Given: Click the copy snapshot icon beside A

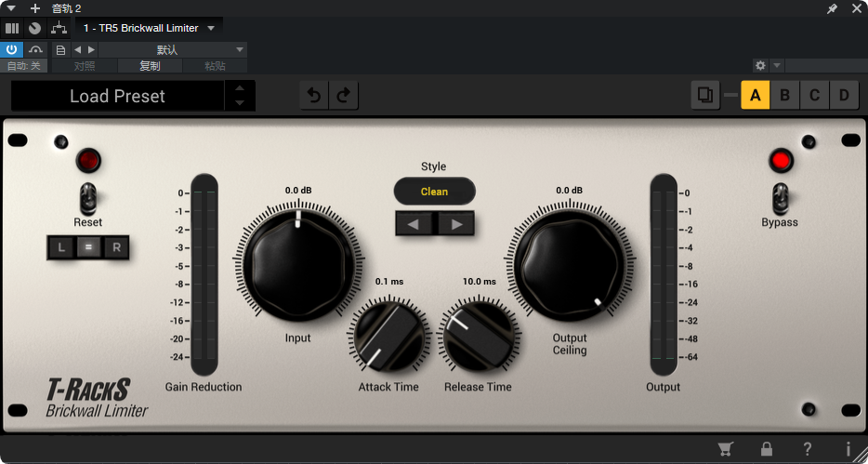Looking at the screenshot, I should click(705, 95).
